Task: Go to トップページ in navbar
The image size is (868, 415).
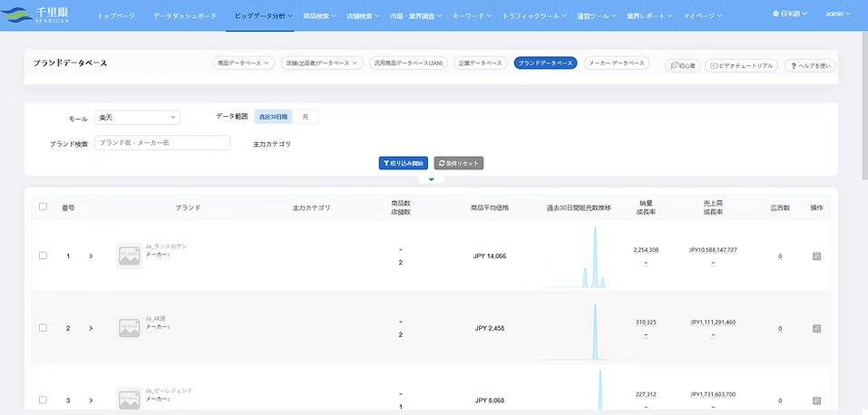Action: click(x=116, y=16)
